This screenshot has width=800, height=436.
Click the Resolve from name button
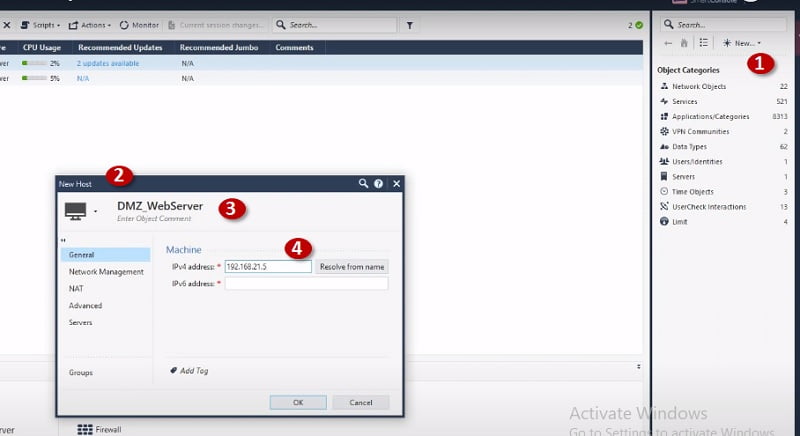[x=352, y=267]
